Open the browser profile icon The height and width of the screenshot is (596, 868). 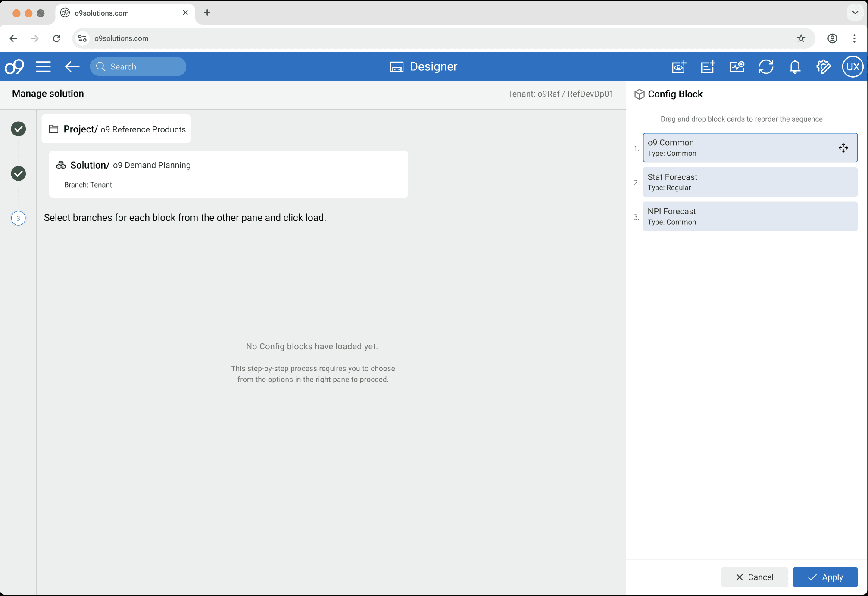click(x=832, y=38)
